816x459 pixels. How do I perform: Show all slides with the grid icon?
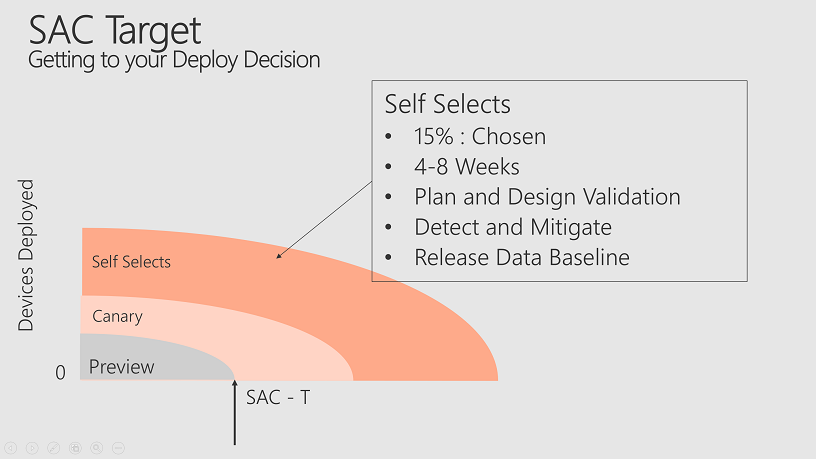75,448
